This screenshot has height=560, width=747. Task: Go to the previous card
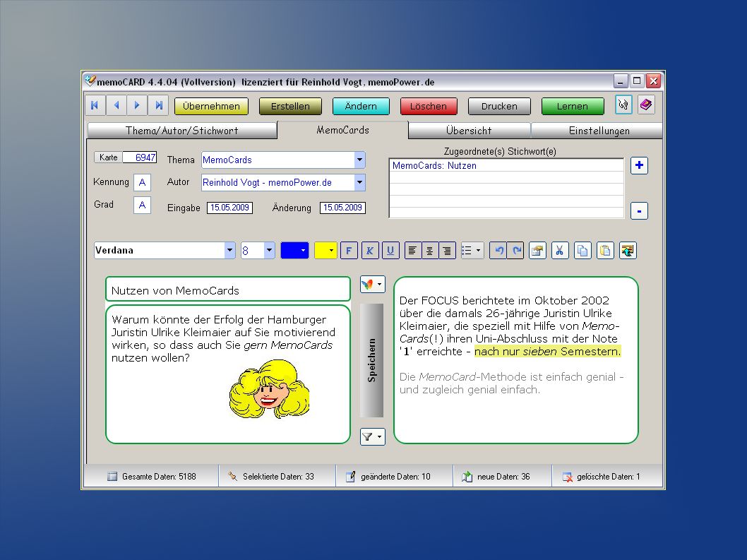116,105
